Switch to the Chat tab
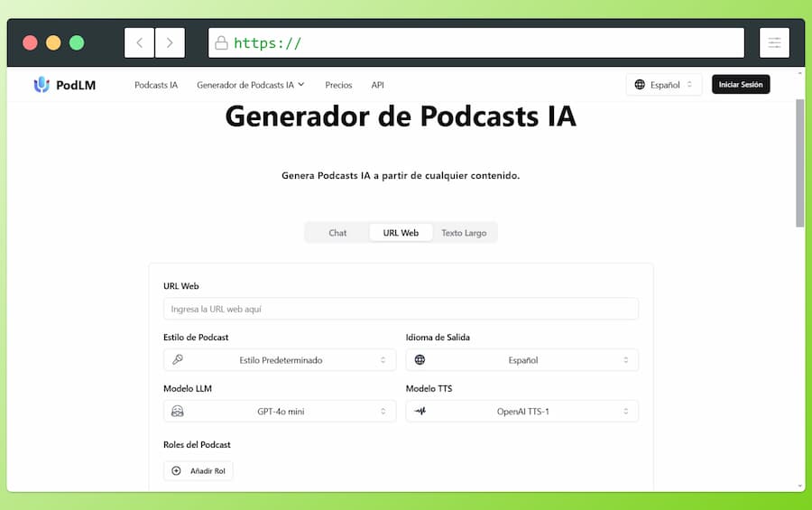Screen dimensions: 812x510 [x=337, y=233]
